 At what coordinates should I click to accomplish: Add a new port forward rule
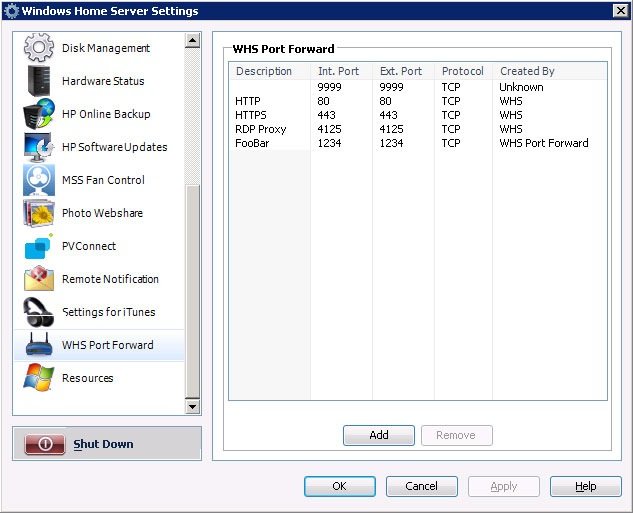click(x=379, y=435)
